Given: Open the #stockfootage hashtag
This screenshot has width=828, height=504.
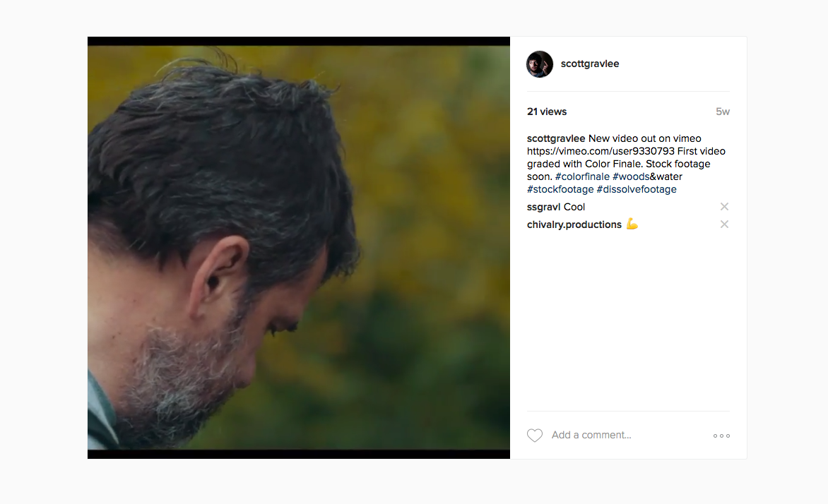Looking at the screenshot, I should coord(560,189).
